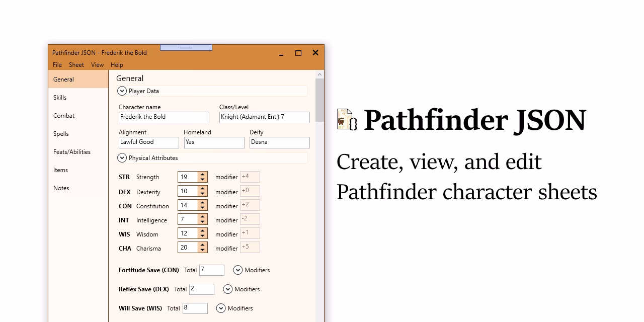This screenshot has width=644, height=322.
Task: Click the Homeland input field
Action: coord(214,142)
